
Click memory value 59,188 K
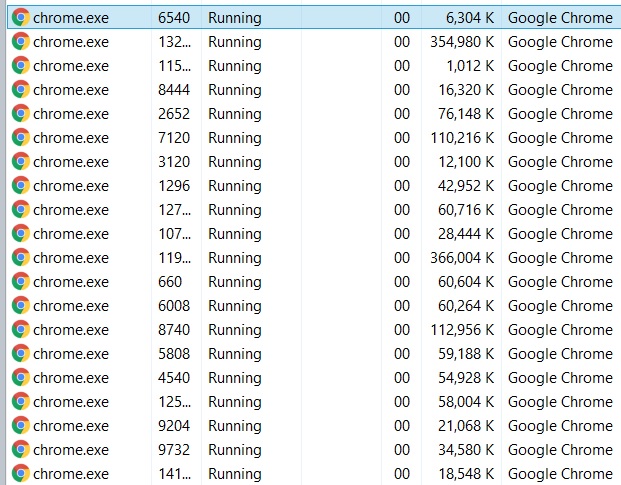[x=466, y=354]
